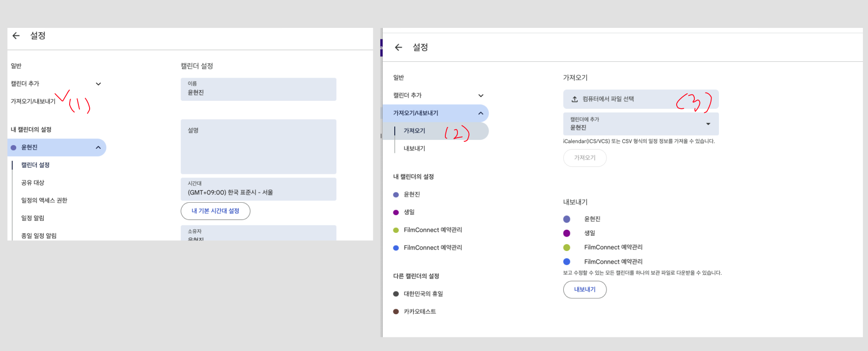Select 내보내기 submenu item

pyautogui.click(x=414, y=149)
